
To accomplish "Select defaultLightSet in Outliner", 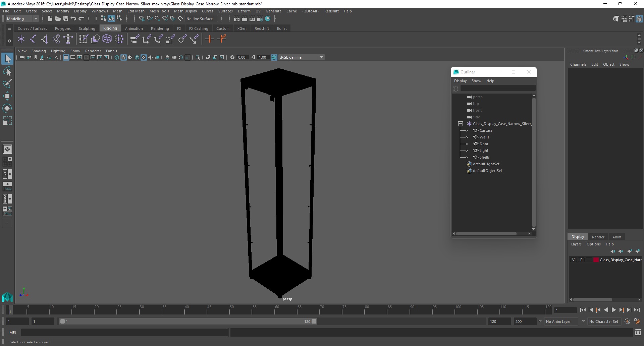I will pos(486,164).
